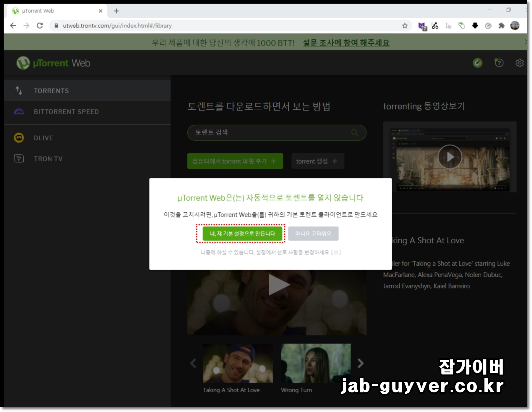The height and width of the screenshot is (412, 532).
Task: Open DLIVE from the sidebar
Action: click(x=87, y=138)
